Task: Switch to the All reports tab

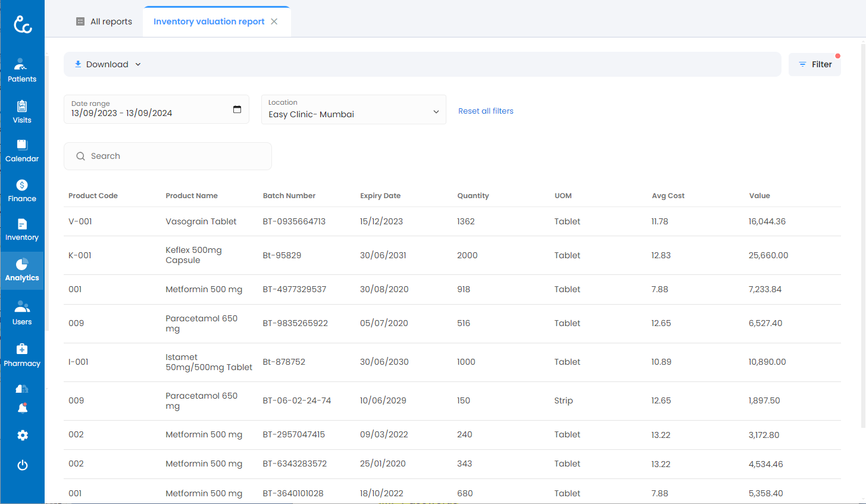Action: click(104, 21)
